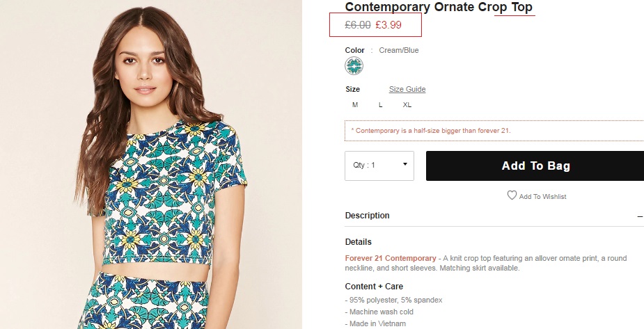Choose size M
The height and width of the screenshot is (329, 644).
tap(355, 105)
